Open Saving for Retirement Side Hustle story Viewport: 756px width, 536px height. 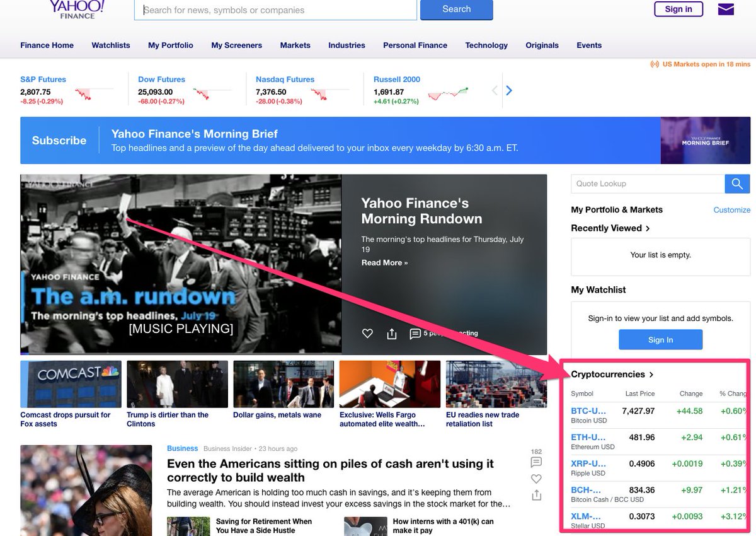coord(264,526)
